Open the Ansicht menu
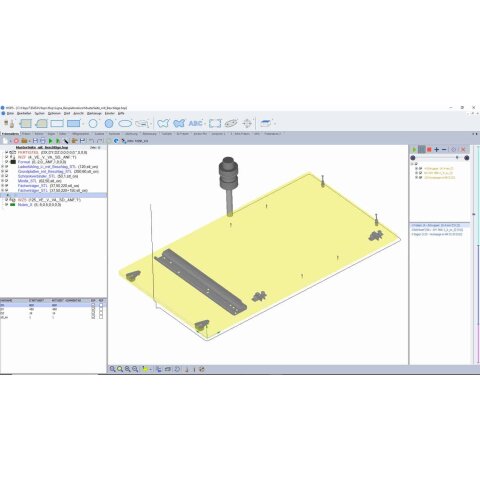Image resolution: width=480 pixels, height=480 pixels. 78,113
